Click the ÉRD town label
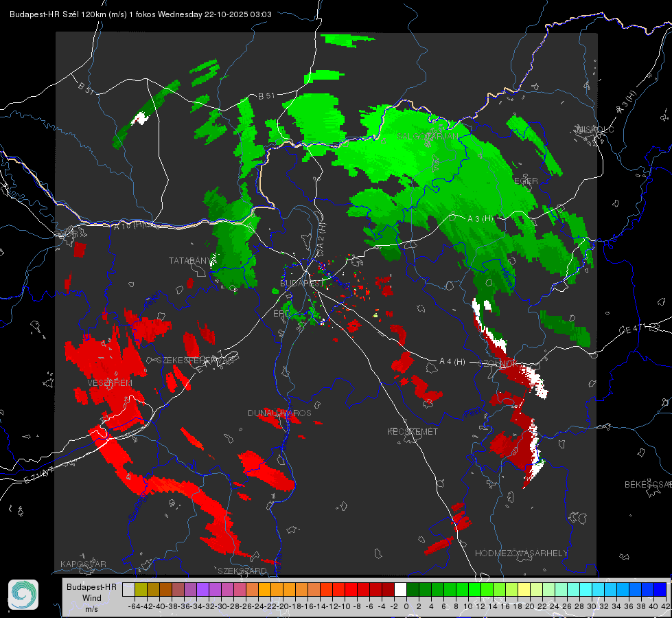The width and height of the screenshot is (672, 618). click(281, 314)
